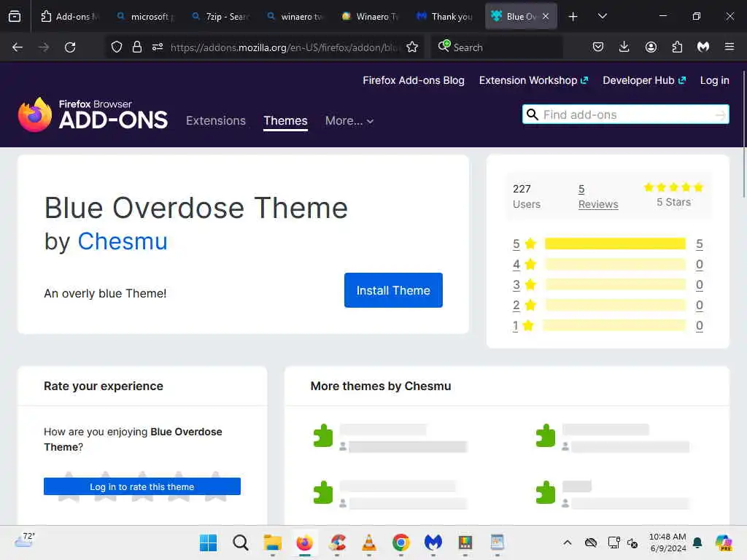Open Developer Hub link

tap(644, 80)
